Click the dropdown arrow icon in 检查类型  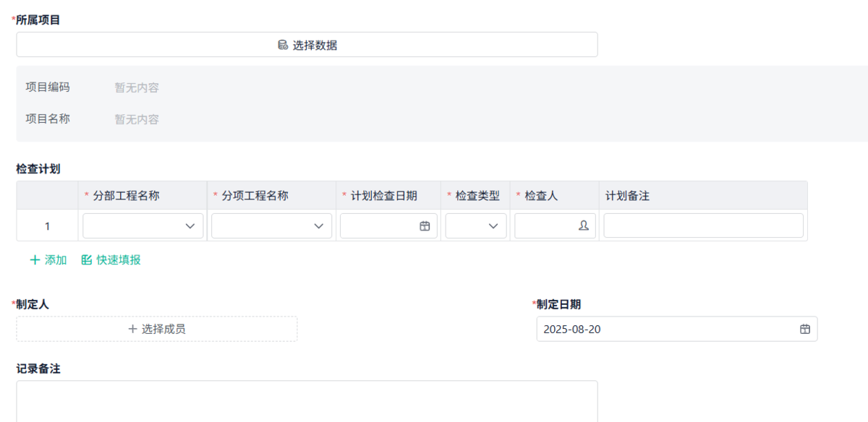pos(495,225)
